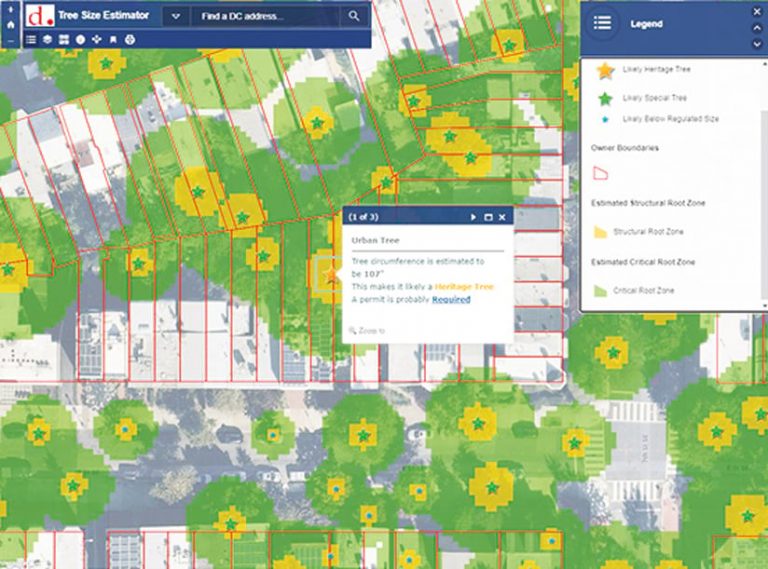Maximize the Urban Tree popup
The width and height of the screenshot is (768, 569).
[488, 217]
